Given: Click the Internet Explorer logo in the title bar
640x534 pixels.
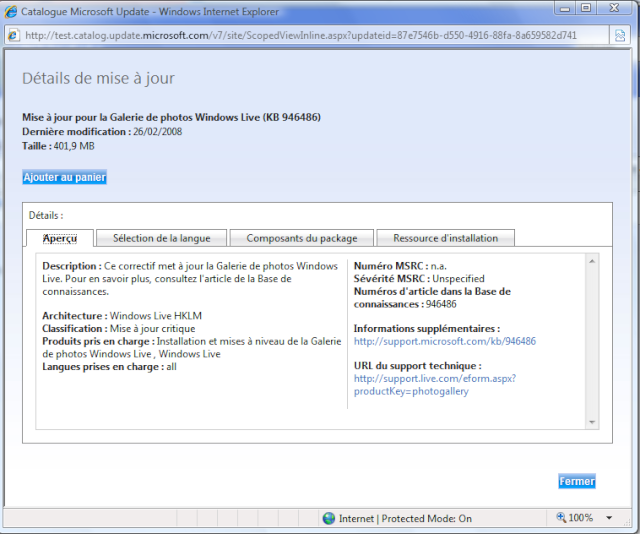Looking at the screenshot, I should [11, 12].
